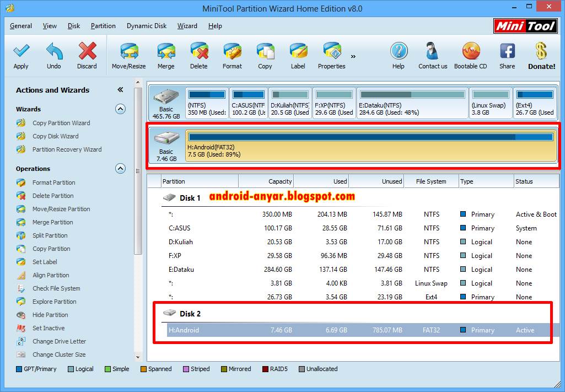Open the Help menu
The image size is (565, 392).
pos(215,26)
